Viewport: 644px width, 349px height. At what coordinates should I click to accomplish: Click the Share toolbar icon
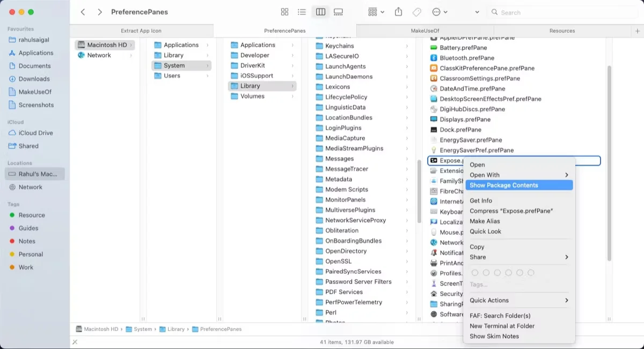(398, 12)
